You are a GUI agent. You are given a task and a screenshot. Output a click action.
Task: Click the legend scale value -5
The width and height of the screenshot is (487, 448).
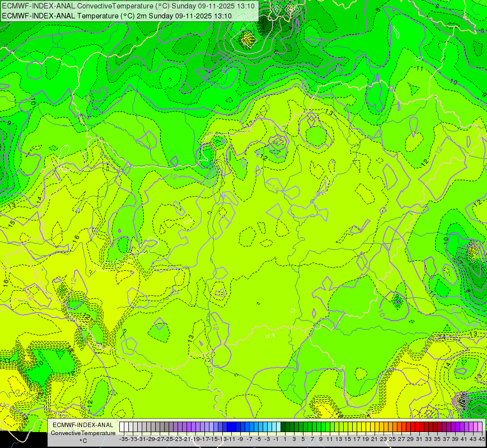[x=258, y=439]
